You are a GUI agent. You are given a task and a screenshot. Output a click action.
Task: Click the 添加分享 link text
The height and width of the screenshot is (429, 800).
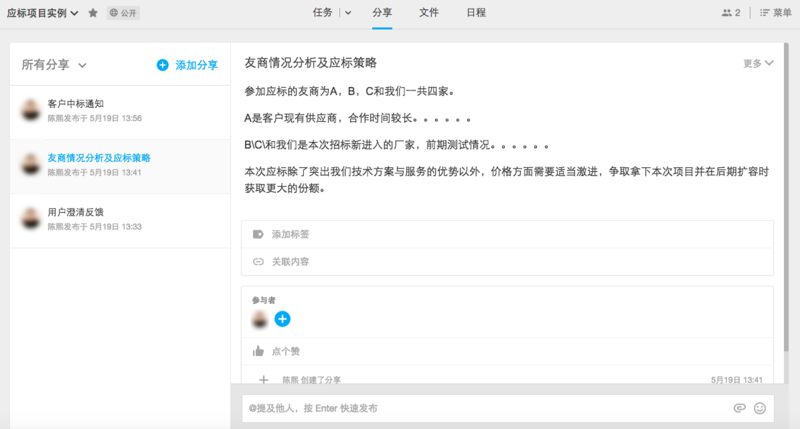[x=196, y=65]
